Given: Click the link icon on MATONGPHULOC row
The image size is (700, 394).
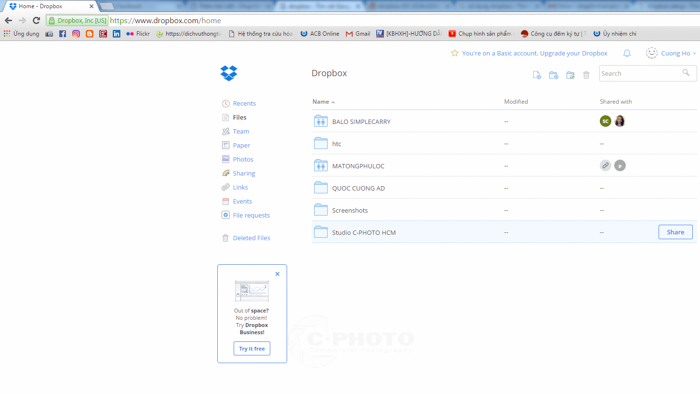Looking at the screenshot, I should coord(605,166).
